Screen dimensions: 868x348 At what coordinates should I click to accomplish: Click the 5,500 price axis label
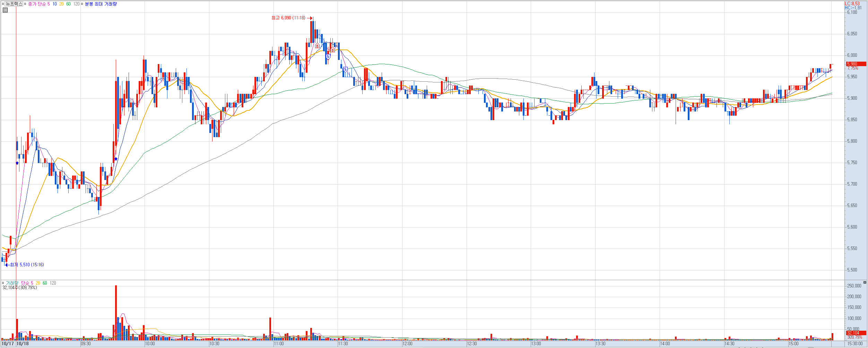pyautogui.click(x=852, y=270)
